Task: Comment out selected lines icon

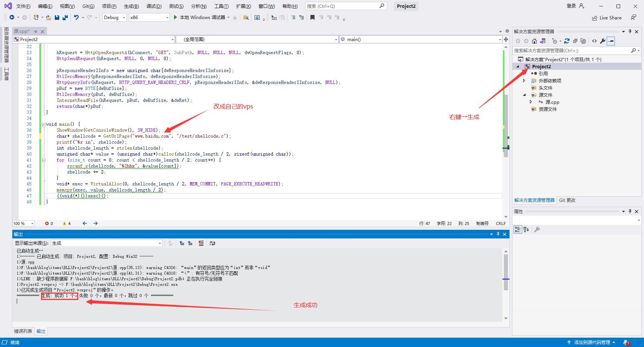Action: point(293,18)
